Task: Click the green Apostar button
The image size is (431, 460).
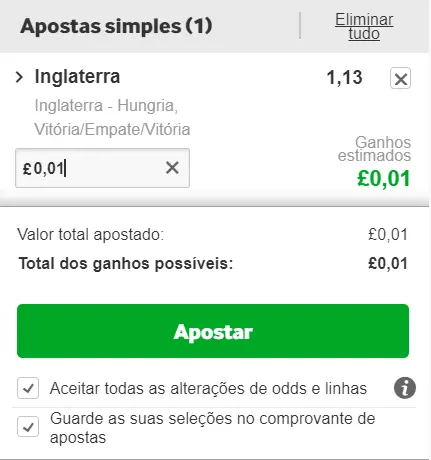Action: [x=213, y=331]
